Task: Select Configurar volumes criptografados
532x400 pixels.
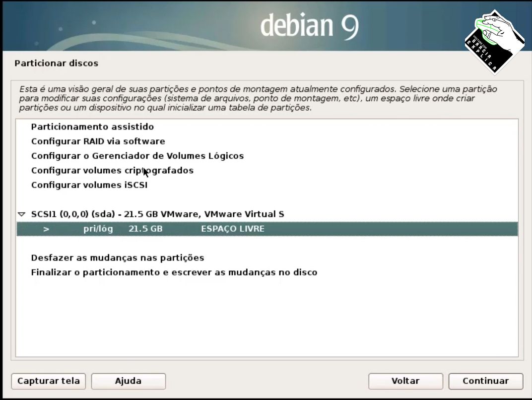Action: click(112, 170)
